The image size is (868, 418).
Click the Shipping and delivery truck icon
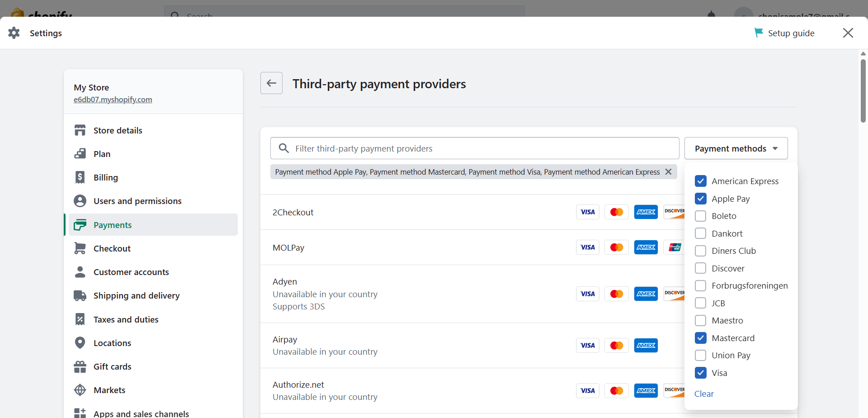[x=80, y=295]
